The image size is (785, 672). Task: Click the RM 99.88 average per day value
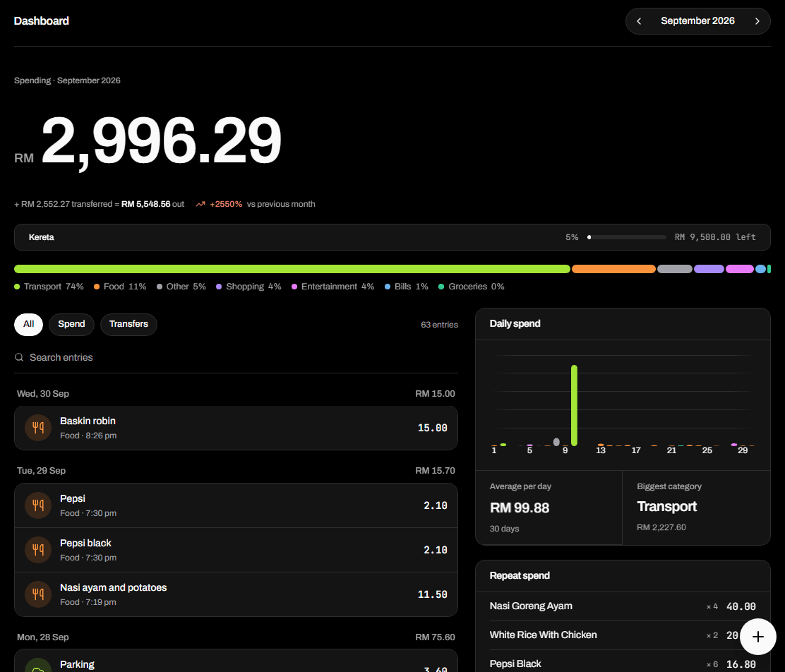pyautogui.click(x=520, y=508)
